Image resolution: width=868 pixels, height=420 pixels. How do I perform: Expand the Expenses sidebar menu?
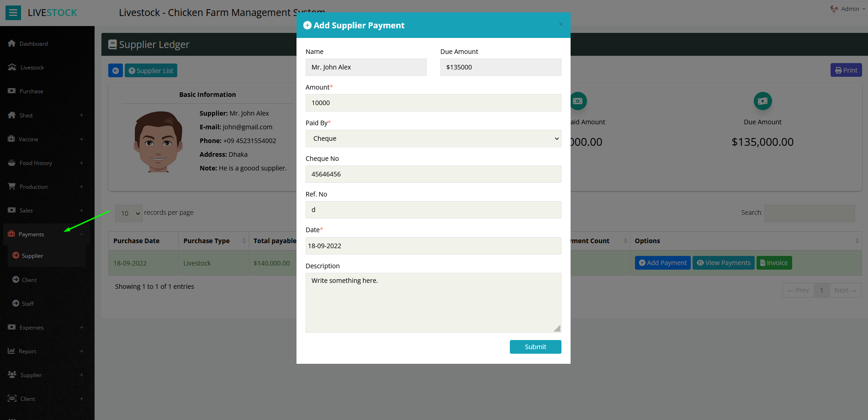[81, 327]
